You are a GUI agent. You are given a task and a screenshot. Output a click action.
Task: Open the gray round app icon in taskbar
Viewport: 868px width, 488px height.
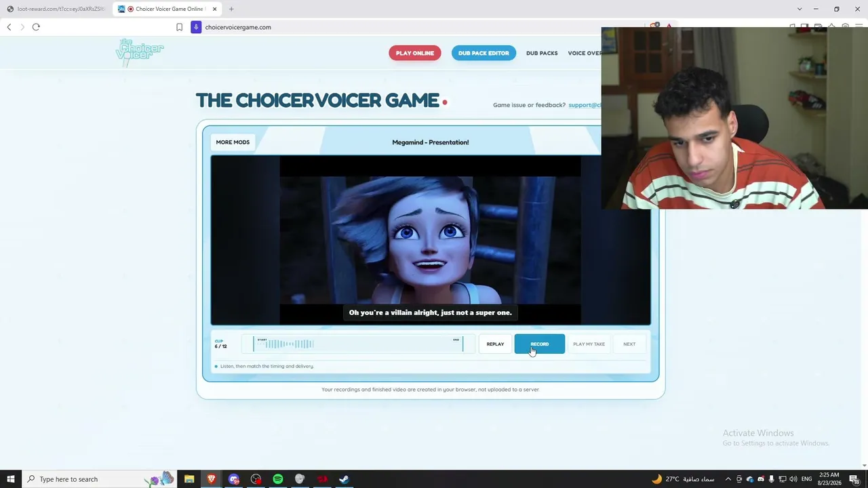tap(300, 479)
